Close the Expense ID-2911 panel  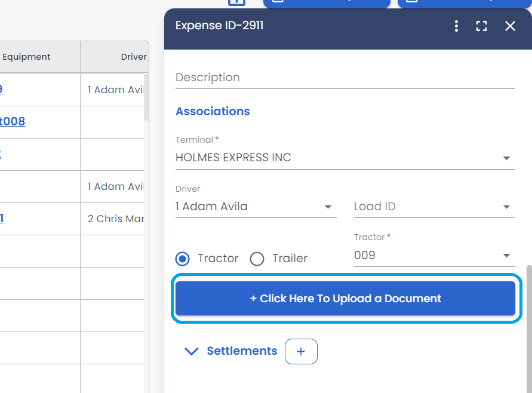(510, 26)
